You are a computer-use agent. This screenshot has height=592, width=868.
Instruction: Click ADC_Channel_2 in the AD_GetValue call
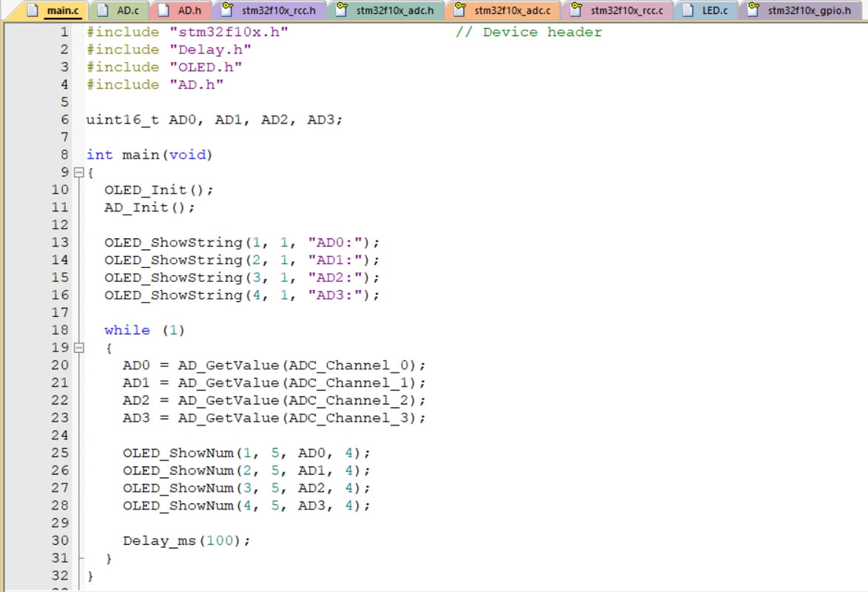click(349, 400)
